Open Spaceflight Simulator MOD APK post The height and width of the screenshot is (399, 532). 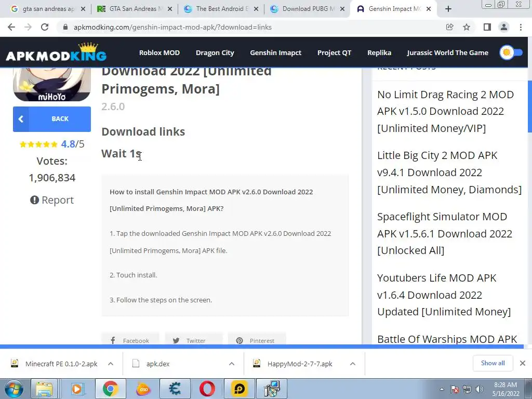[x=445, y=233]
